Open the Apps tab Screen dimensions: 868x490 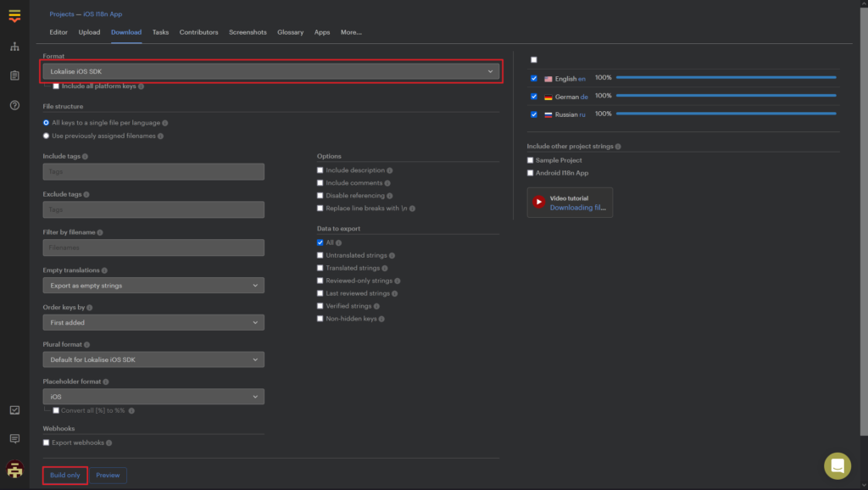[x=321, y=32]
